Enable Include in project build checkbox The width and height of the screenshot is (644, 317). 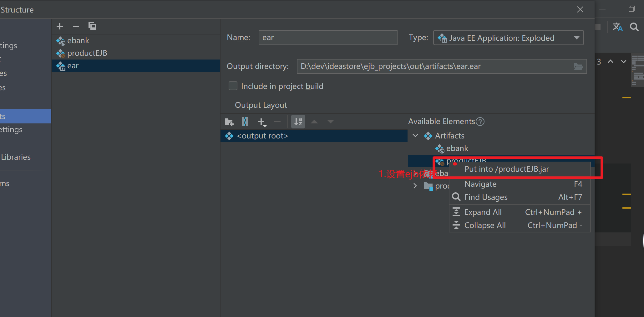(233, 86)
